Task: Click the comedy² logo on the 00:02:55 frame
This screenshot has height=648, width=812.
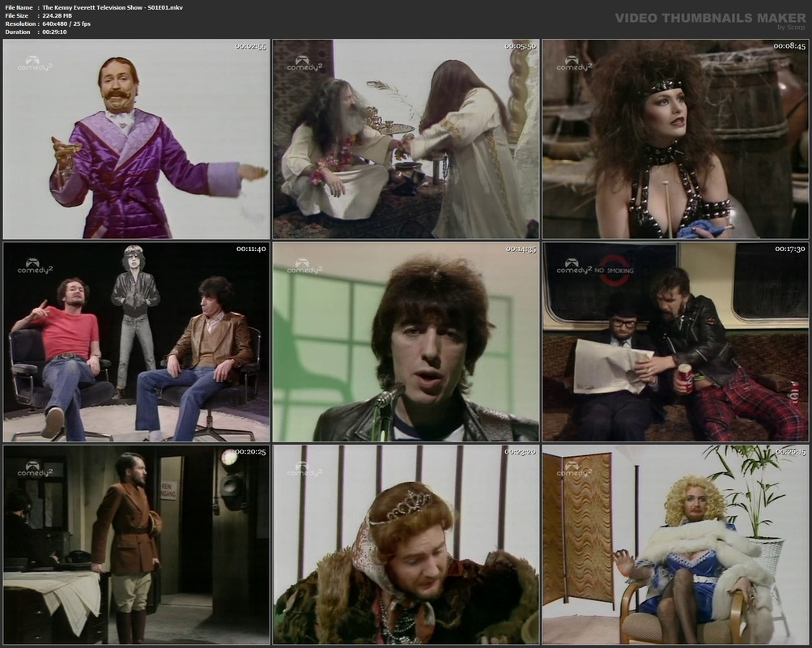Action: coord(35,64)
